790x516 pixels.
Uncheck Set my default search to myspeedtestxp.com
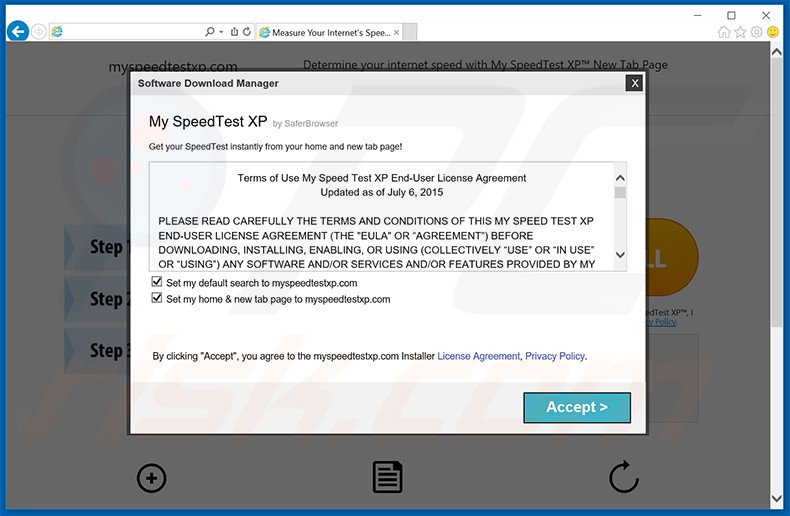click(157, 282)
